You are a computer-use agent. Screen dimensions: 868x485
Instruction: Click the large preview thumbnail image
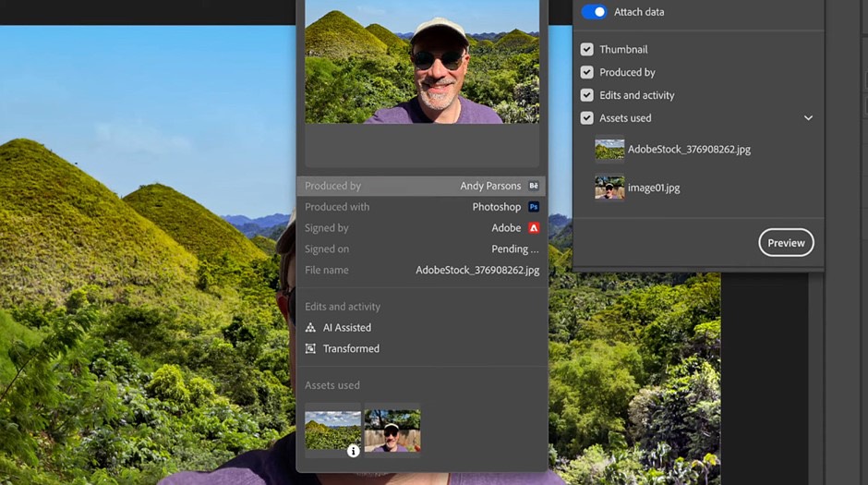click(x=422, y=62)
